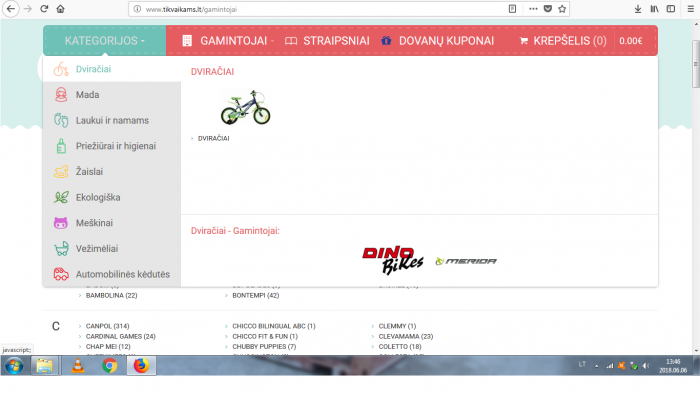Click the baby bottle icon for Priežiūrai ir higienai

(61, 146)
